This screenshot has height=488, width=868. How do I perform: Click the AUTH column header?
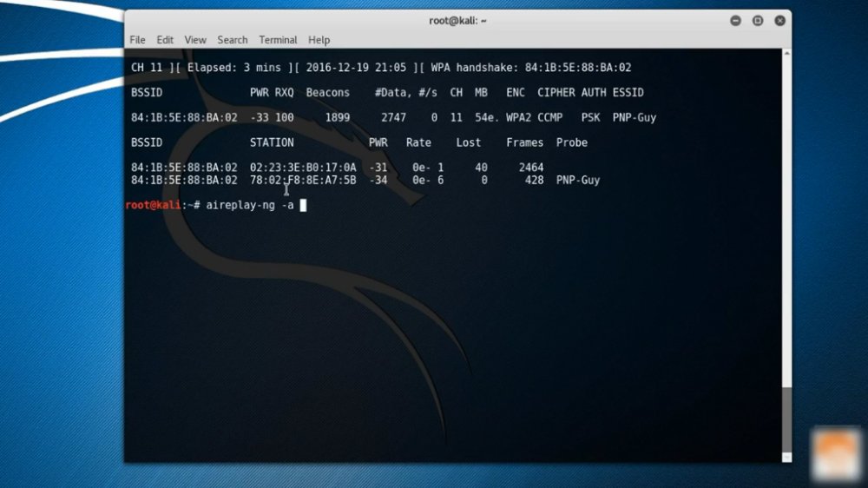point(594,93)
